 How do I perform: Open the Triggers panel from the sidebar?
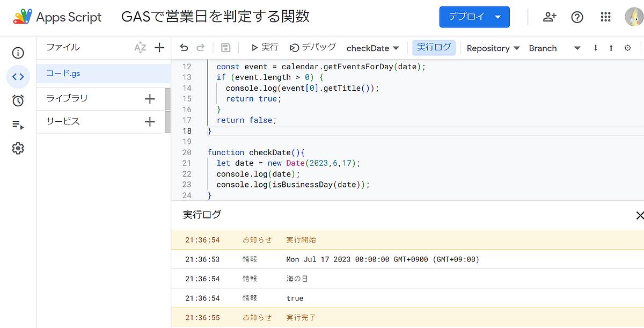[18, 100]
